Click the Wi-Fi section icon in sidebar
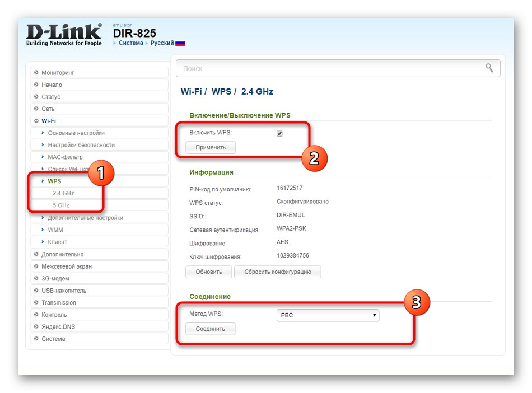The width and height of the screenshot is (532, 393). pyautogui.click(x=36, y=120)
